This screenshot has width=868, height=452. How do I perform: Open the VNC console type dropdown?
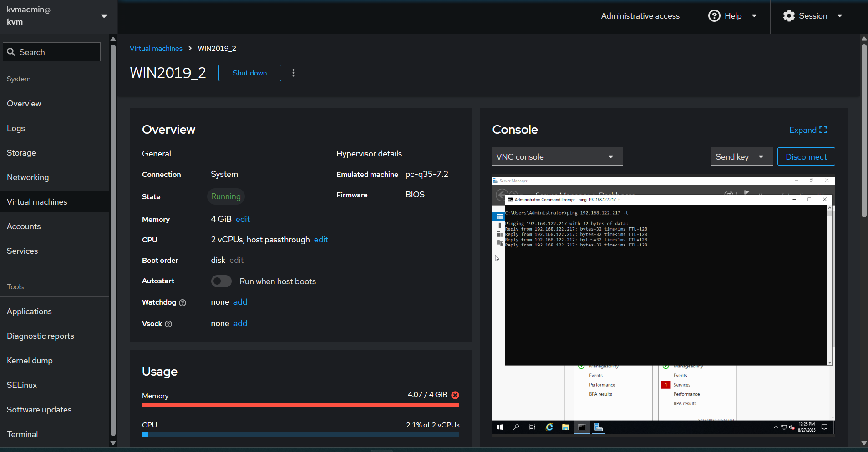click(557, 157)
